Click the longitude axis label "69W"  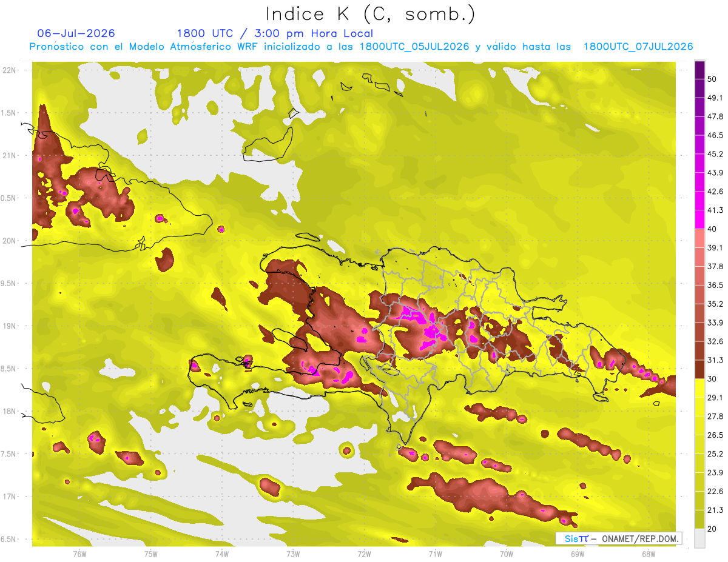click(578, 554)
